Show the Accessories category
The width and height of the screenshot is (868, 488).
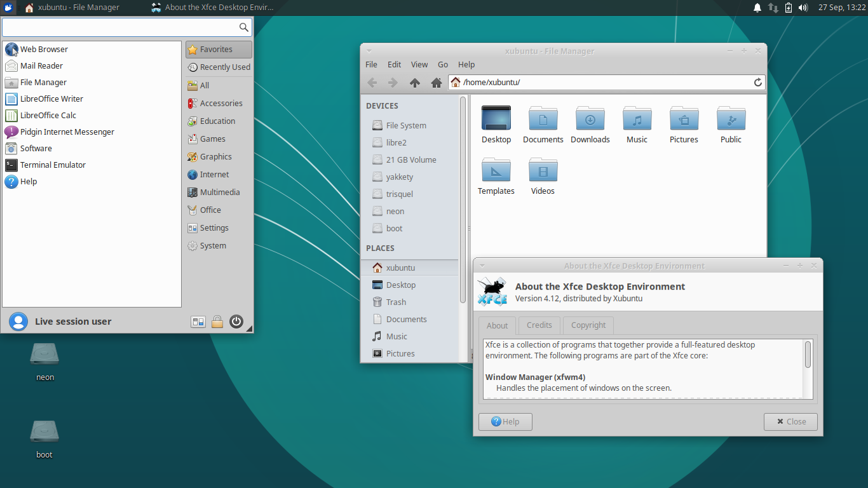coord(219,103)
